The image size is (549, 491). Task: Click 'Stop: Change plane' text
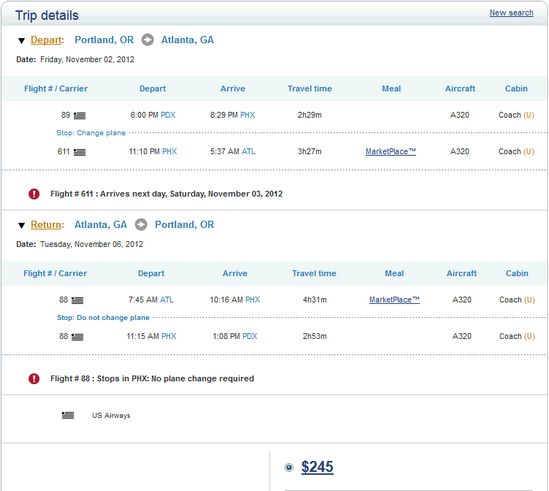coord(91,133)
